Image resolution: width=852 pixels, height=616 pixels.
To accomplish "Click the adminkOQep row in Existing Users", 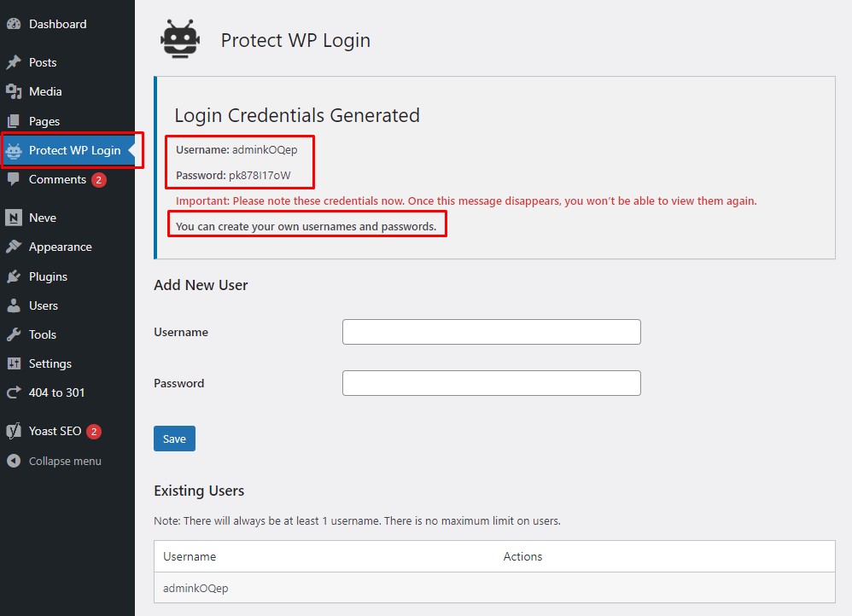I will click(x=195, y=588).
